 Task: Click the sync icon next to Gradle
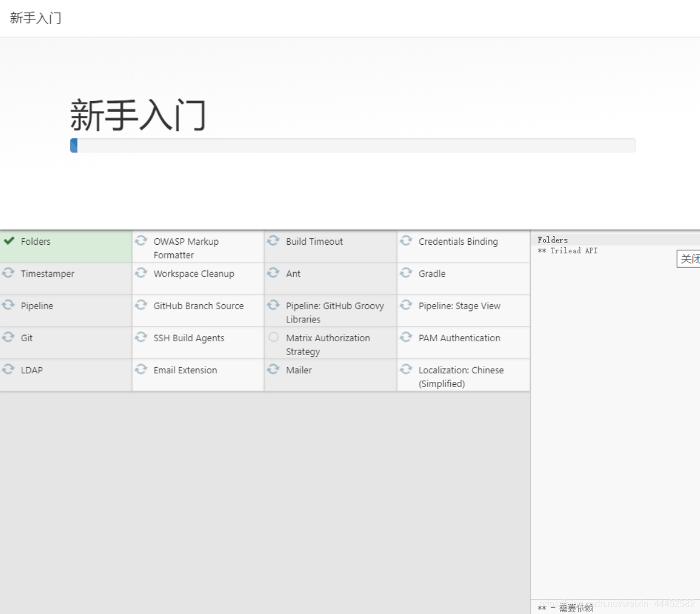click(406, 273)
